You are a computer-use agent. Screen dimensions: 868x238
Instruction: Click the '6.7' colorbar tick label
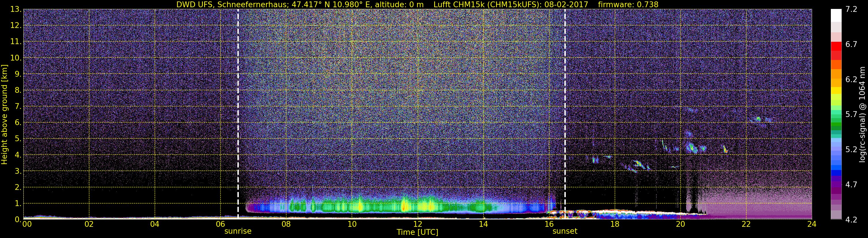point(851,44)
